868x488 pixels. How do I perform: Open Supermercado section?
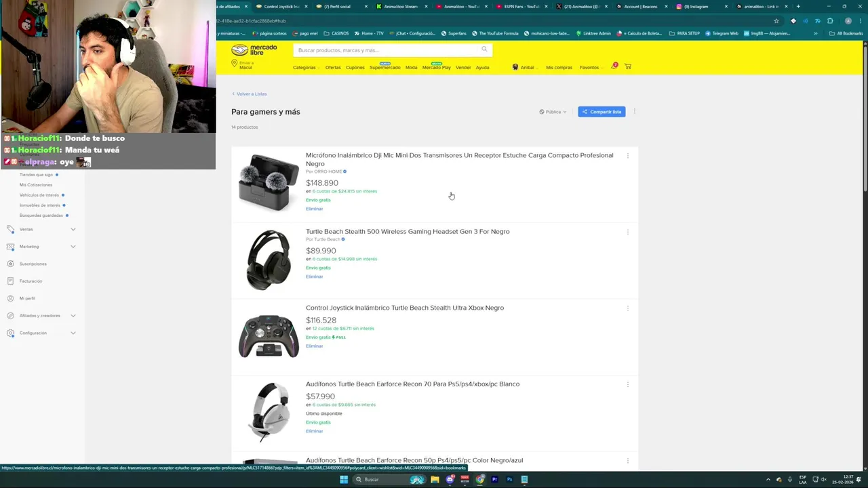(384, 67)
